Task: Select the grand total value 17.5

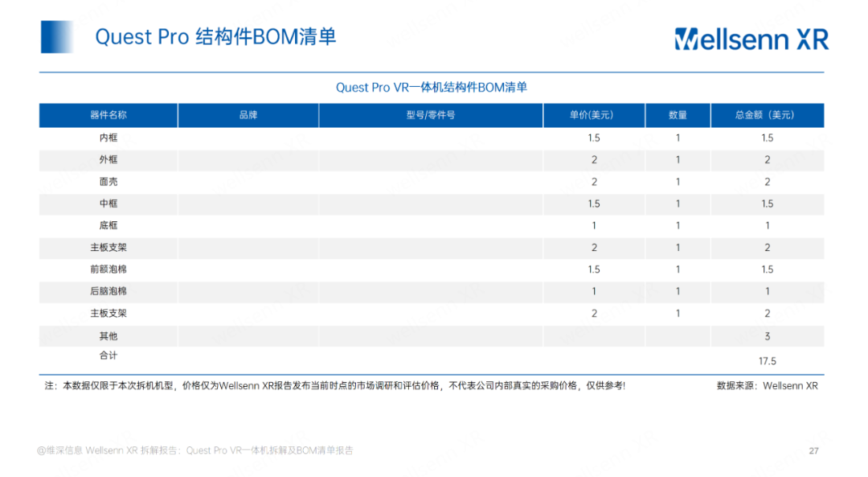Action: (768, 361)
